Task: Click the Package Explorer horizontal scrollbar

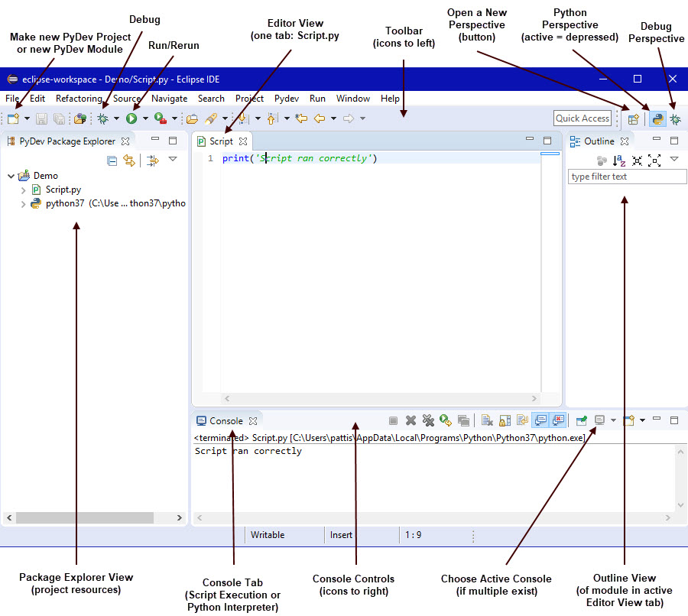Action: 92,517
